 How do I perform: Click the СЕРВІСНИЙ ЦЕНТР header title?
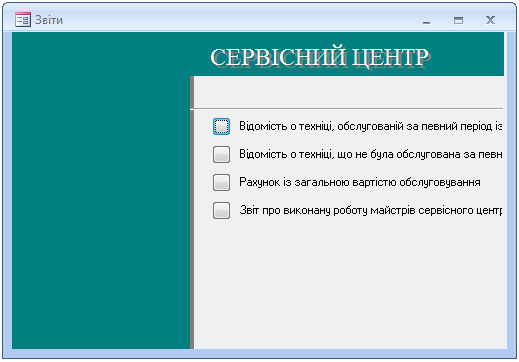tap(320, 57)
